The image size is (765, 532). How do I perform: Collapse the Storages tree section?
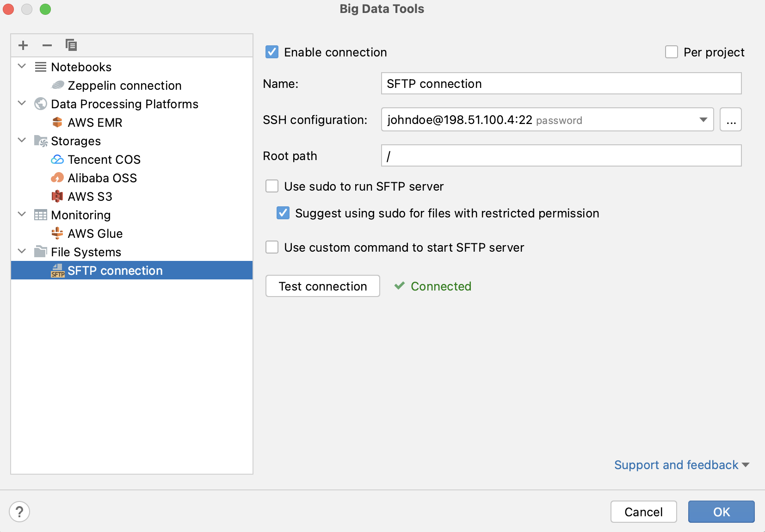coord(21,141)
